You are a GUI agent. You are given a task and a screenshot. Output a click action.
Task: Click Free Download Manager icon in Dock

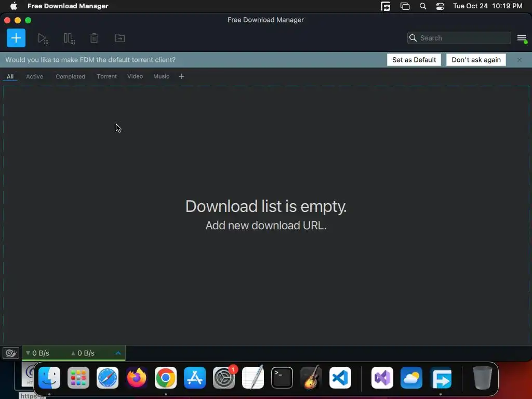[441, 377]
